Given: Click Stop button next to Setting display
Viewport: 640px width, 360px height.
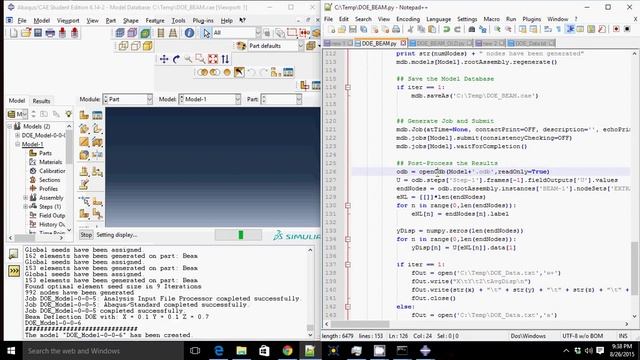Looking at the screenshot, I should pyautogui.click(x=86, y=235).
